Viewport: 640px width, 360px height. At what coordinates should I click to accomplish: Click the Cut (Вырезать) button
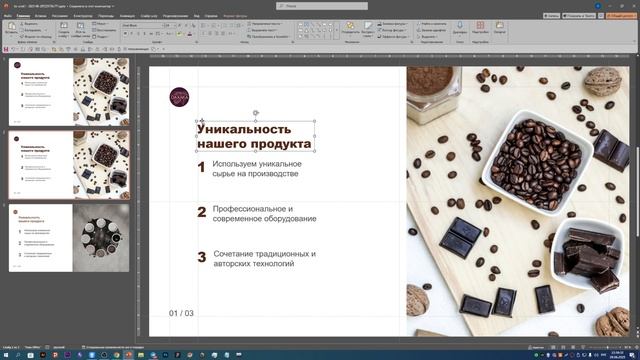pos(29,24)
